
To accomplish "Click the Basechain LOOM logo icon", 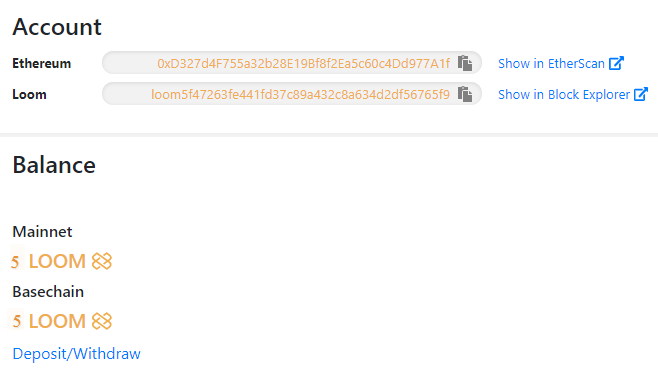I will [x=102, y=321].
